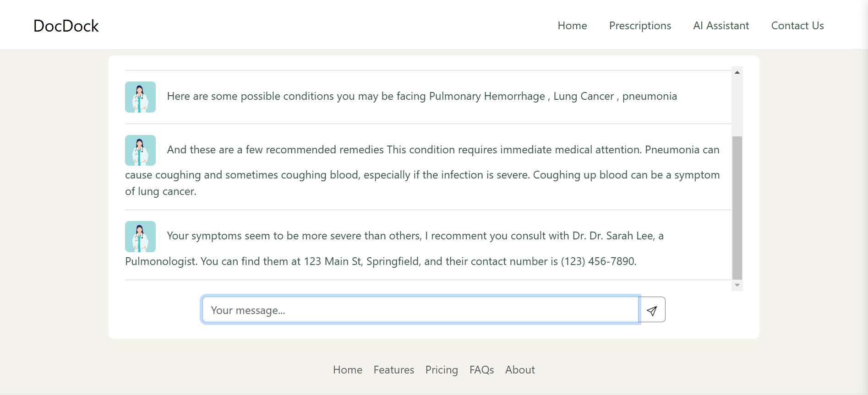Click the doctor avatar beside possible conditions message
The width and height of the screenshot is (868, 395).
pos(140,97)
